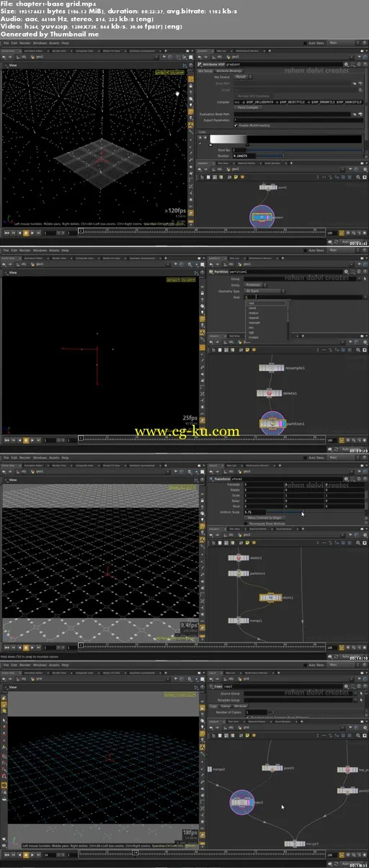Select the merge3 node
This screenshot has height=868, width=369.
(x=294, y=842)
